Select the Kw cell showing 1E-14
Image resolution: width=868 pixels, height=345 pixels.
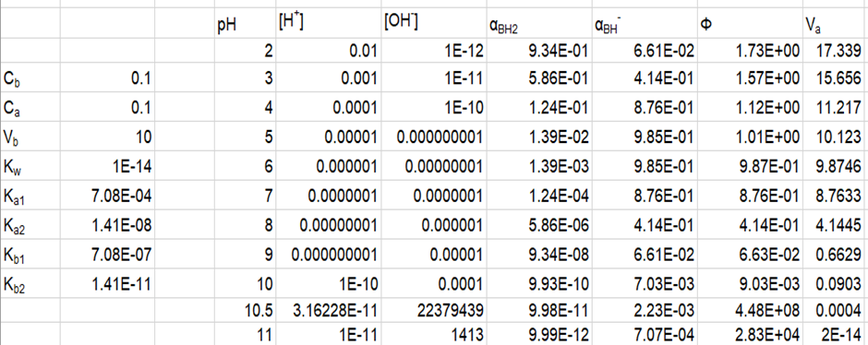tap(107, 166)
